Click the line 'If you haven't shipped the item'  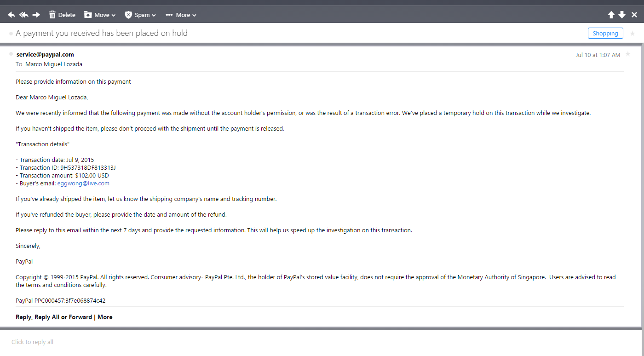click(x=150, y=128)
